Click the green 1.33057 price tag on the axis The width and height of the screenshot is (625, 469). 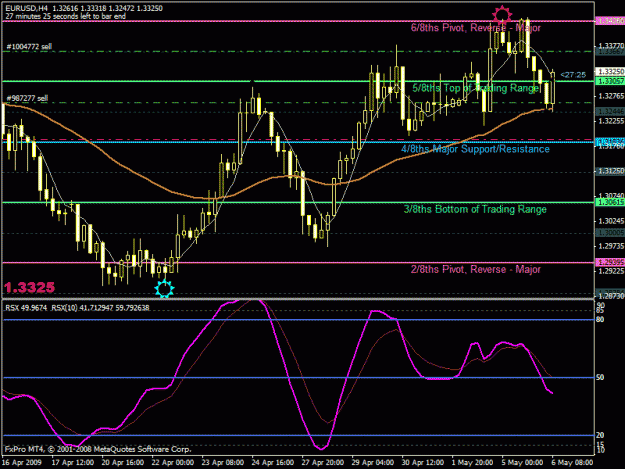(x=609, y=81)
